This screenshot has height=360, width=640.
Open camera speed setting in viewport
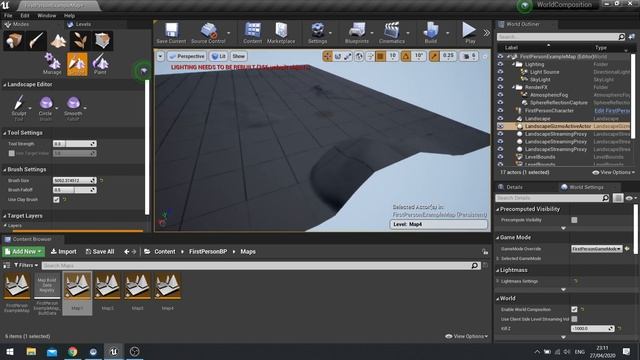[x=469, y=56]
